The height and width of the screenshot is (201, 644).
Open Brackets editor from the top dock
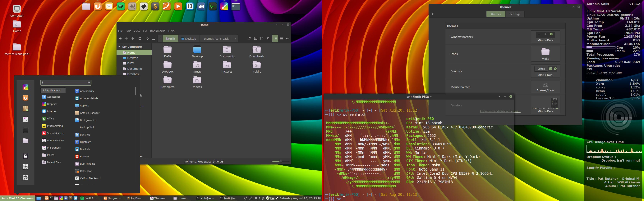(x=190, y=7)
